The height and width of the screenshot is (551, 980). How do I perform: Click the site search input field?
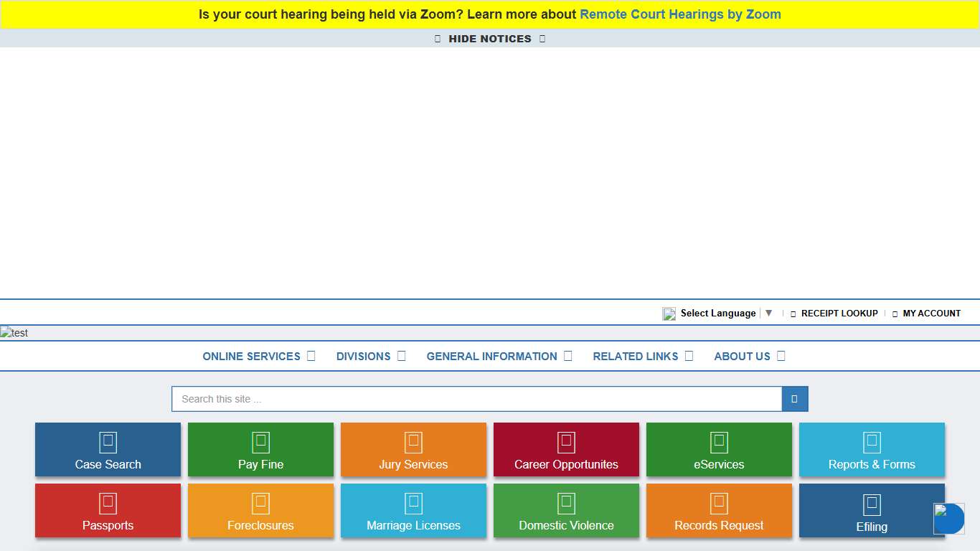pyautogui.click(x=476, y=399)
